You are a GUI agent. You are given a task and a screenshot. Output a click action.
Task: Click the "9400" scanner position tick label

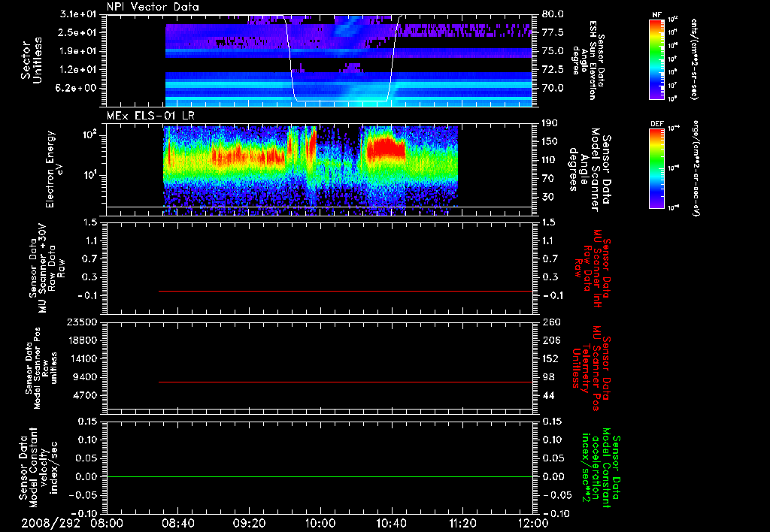(85, 377)
